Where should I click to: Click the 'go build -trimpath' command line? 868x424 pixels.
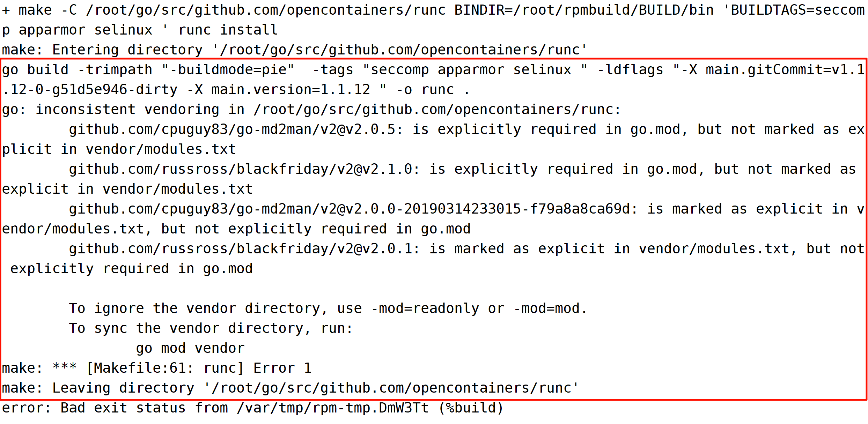(433, 70)
